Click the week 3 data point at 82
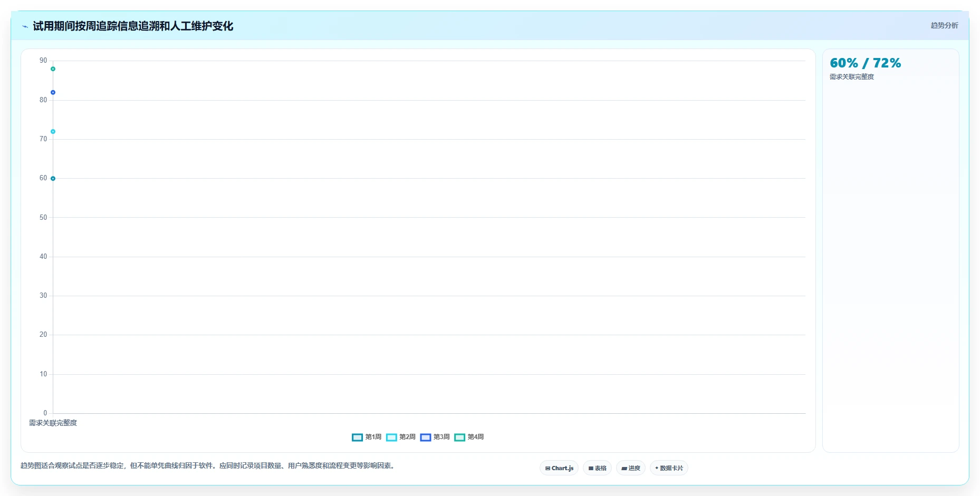 point(53,92)
